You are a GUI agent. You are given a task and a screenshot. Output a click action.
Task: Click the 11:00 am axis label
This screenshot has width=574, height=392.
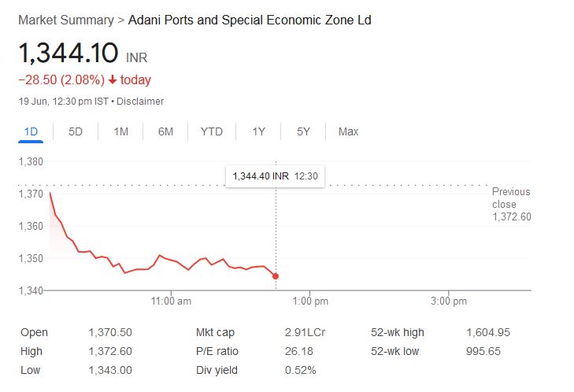click(171, 301)
